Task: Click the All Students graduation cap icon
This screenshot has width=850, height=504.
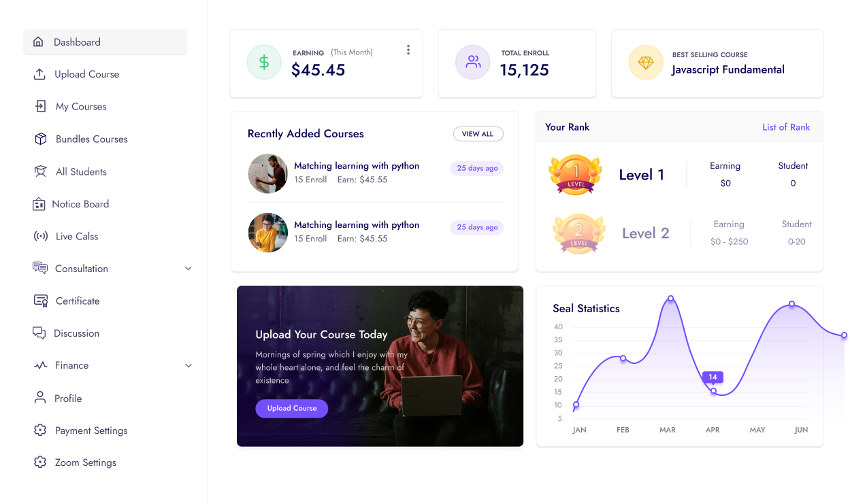Action: [x=41, y=171]
